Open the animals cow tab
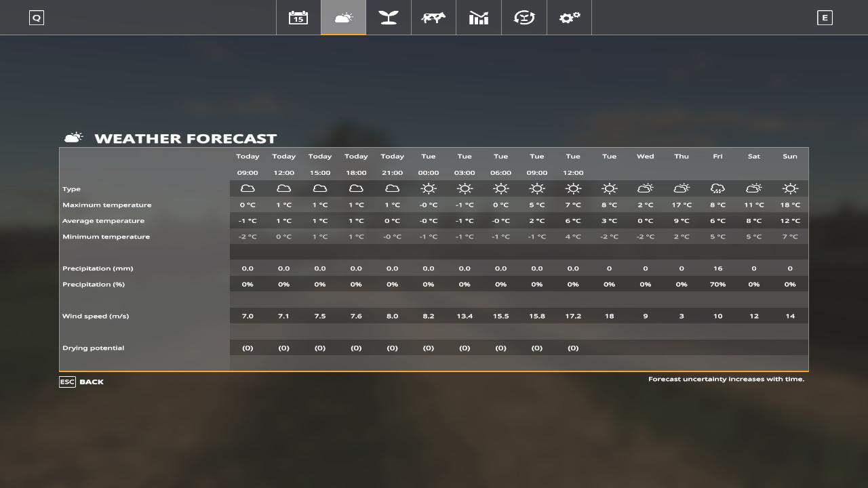 (433, 18)
